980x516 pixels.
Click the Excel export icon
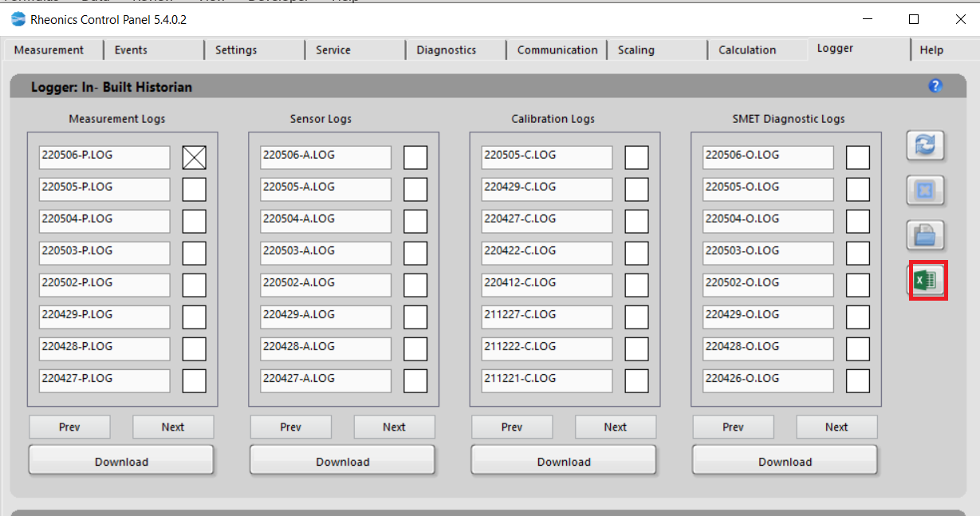point(927,280)
